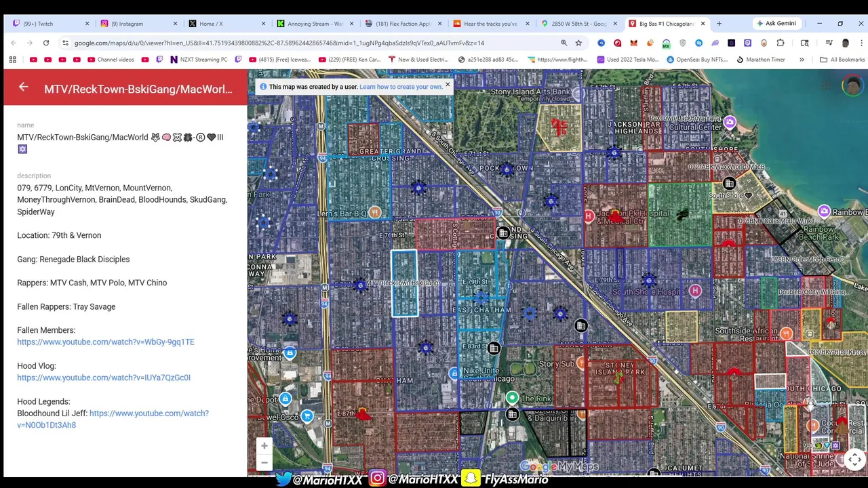Screen dimensions: 868x488
Task: Zoom out of the map
Action: click(264, 462)
